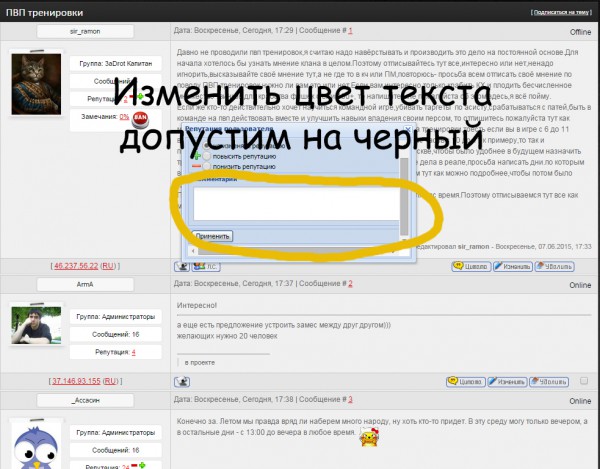Click 'желающих нужно 20 человек' line
600x469 pixels.
point(227,336)
